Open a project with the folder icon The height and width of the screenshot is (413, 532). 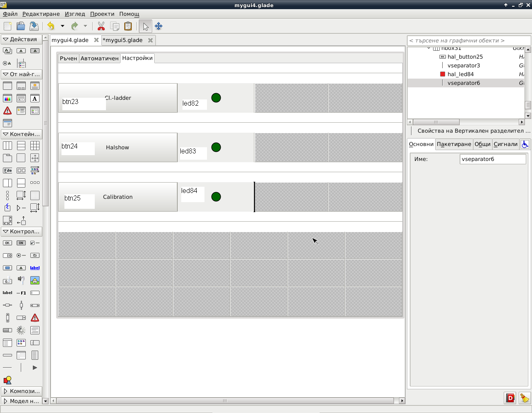(21, 26)
